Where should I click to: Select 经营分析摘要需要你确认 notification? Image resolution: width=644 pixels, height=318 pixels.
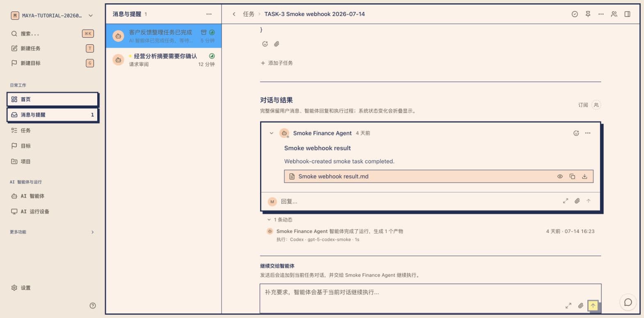(x=164, y=60)
